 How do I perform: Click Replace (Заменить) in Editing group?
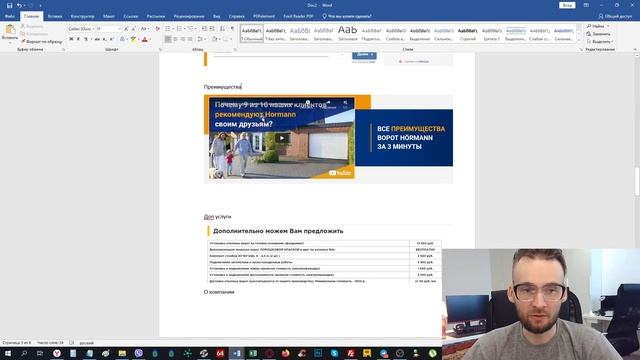click(x=598, y=34)
